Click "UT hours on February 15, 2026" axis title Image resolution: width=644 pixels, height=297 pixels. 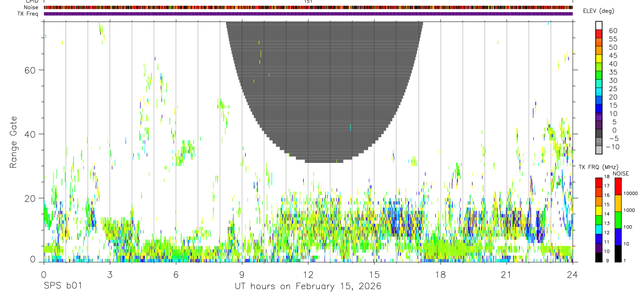(308, 287)
